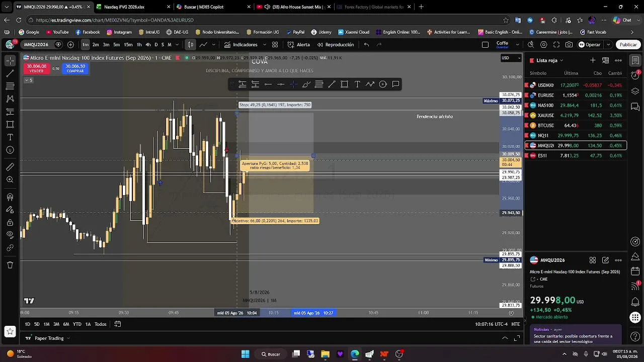The height and width of the screenshot is (362, 644).
Task: Switch to the 1h timeframe
Action: click(x=139, y=45)
